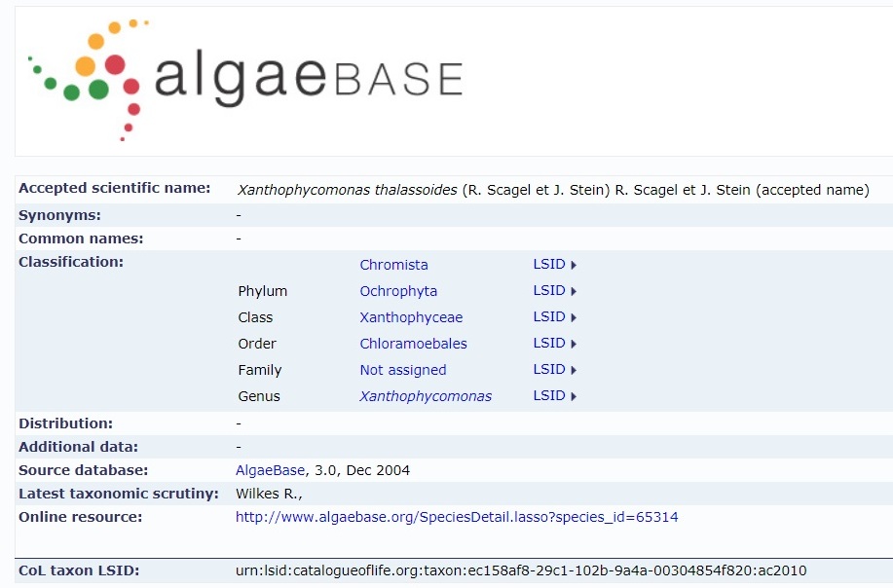Click the LSID link in the Class row
This screenshot has height=588, width=893.
[549, 316]
